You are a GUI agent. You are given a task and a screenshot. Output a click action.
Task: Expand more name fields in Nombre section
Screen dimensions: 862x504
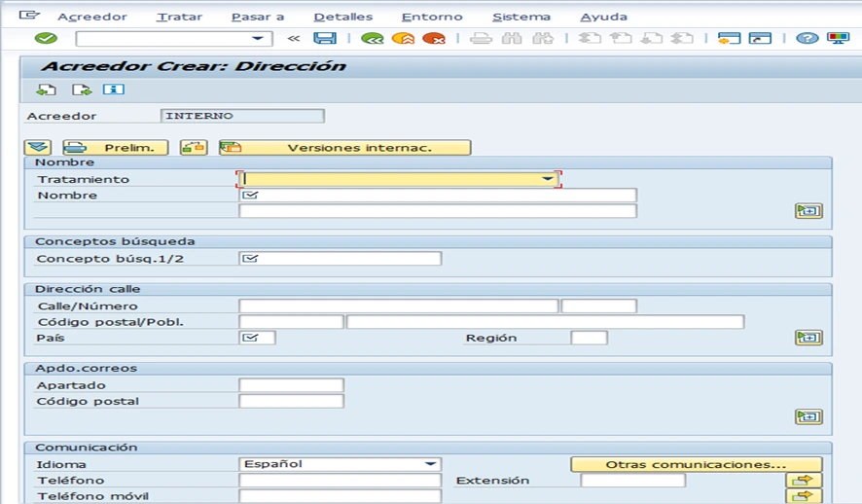[x=808, y=210]
